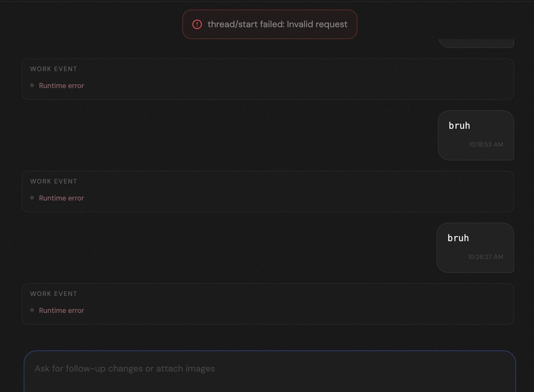Click status dot of Runtime error after 10:26:27
Image resolution: width=534 pixels, height=392 pixels.
[32, 310]
